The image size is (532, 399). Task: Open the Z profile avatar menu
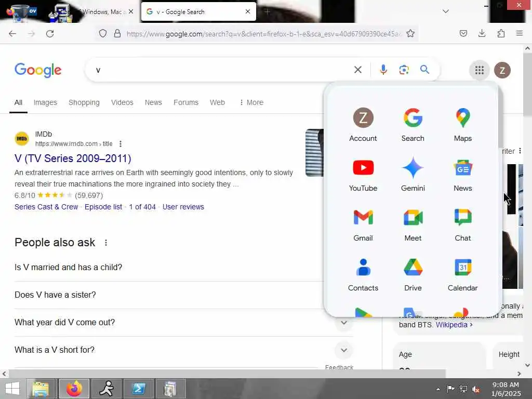click(502, 70)
